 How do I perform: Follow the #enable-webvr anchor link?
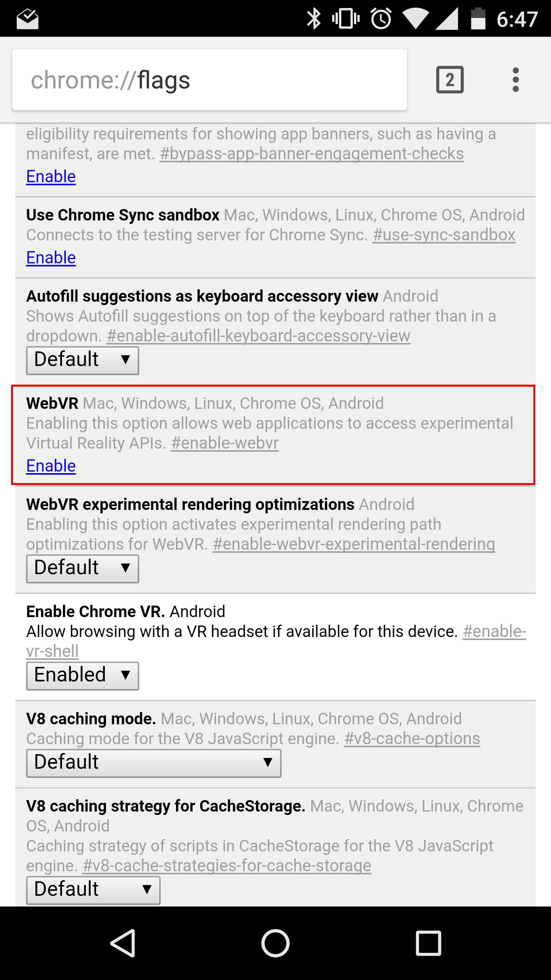pos(225,443)
